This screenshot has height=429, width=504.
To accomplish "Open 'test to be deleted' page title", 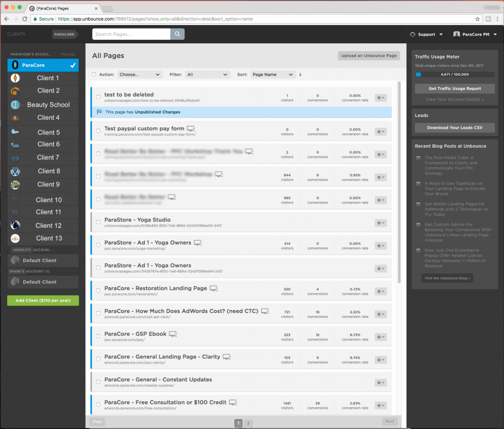I will coord(129,94).
